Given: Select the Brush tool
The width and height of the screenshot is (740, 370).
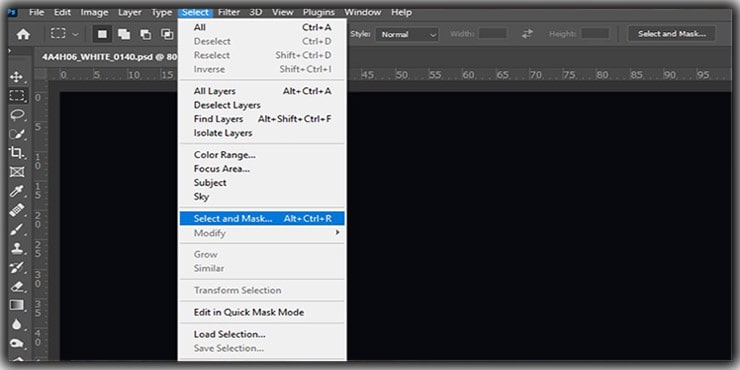Looking at the screenshot, I should (17, 229).
